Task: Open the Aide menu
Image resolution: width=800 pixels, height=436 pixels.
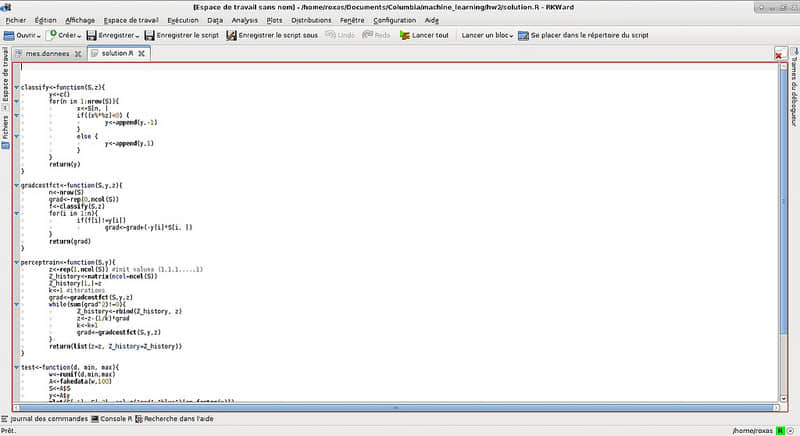Action: pos(432,20)
